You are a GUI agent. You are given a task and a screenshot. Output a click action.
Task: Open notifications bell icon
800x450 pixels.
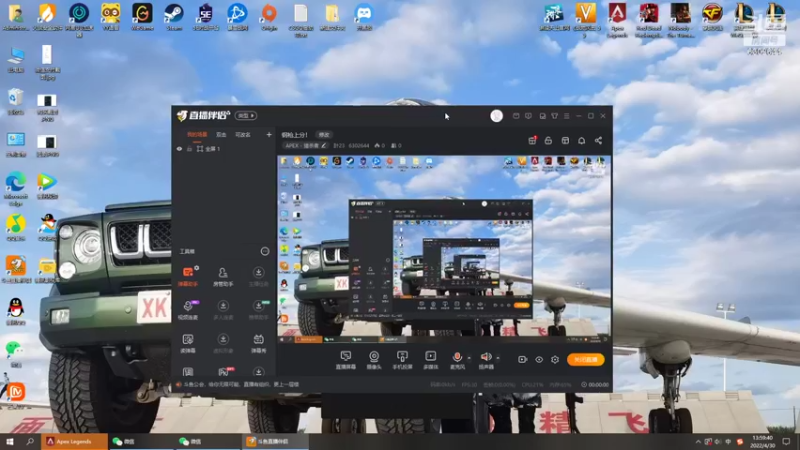[x=582, y=140]
